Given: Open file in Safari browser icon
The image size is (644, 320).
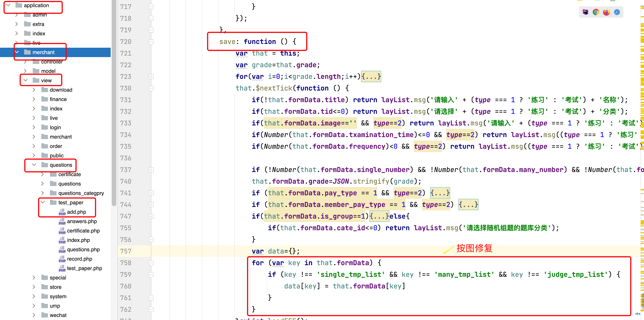Looking at the screenshot, I should (x=617, y=12).
